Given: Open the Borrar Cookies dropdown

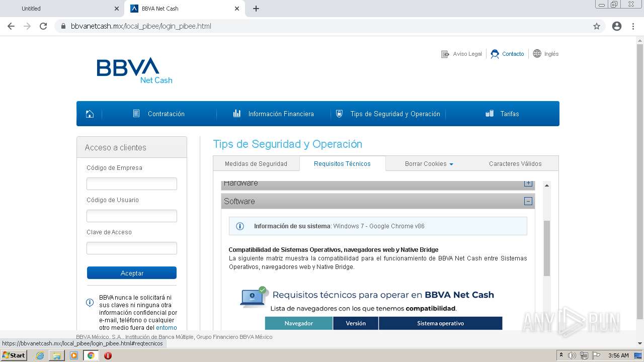Looking at the screenshot, I should point(429,164).
